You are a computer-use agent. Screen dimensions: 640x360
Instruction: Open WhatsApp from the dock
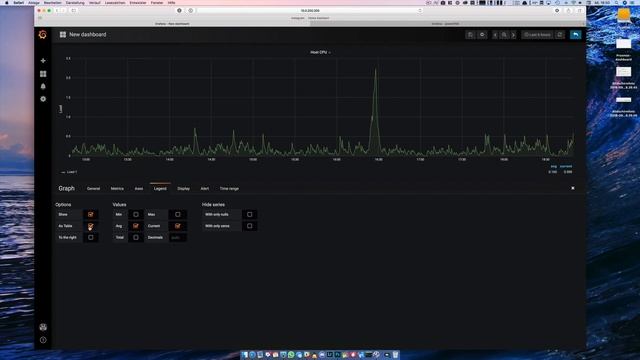click(291, 355)
